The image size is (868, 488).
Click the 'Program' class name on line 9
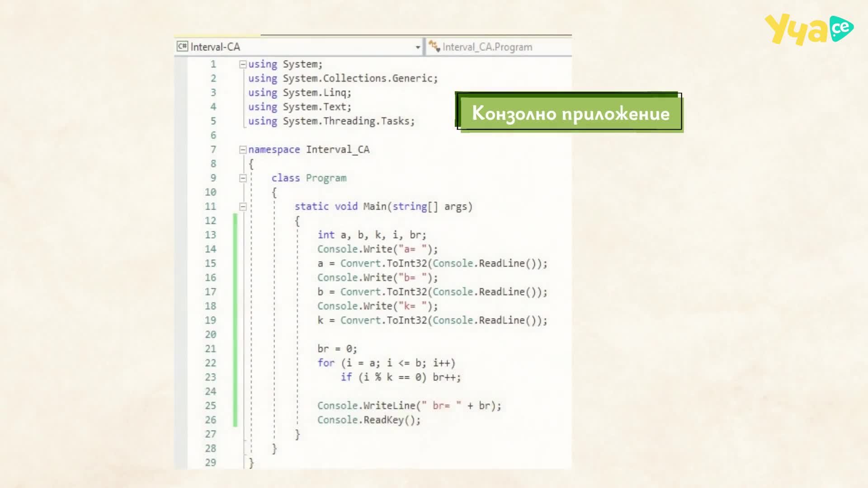(326, 178)
